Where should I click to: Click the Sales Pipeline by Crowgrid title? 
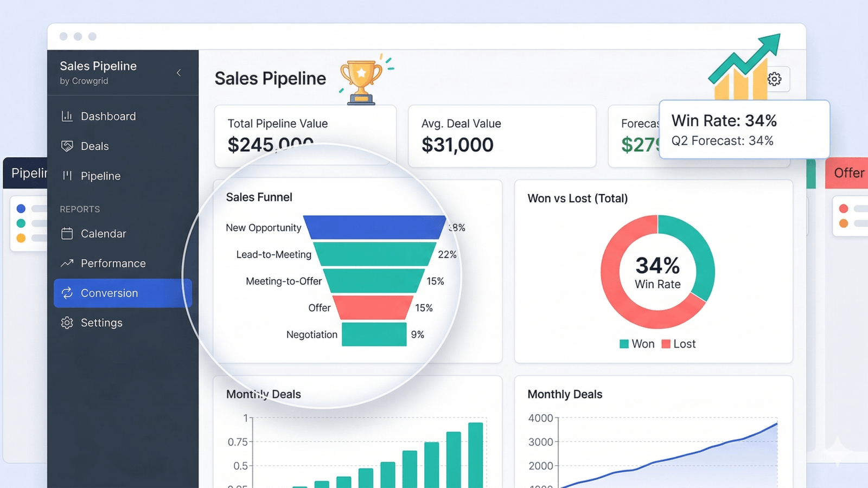(x=98, y=73)
